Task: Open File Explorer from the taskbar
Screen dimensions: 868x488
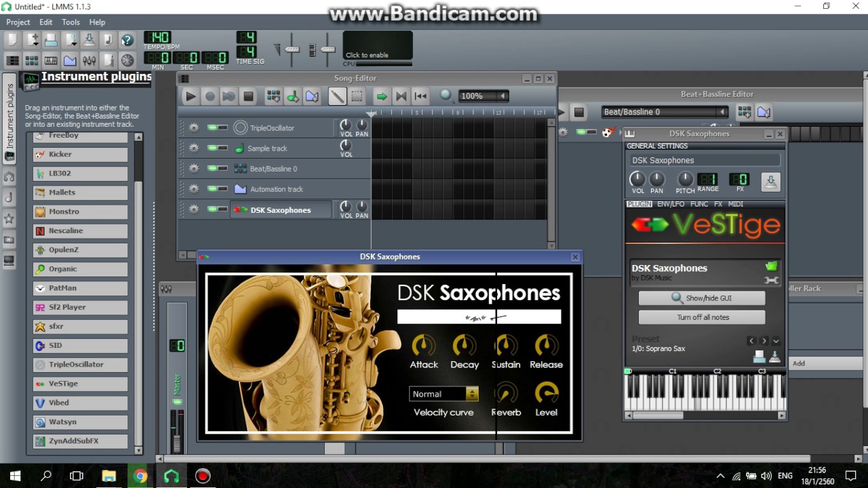Action: point(108,476)
